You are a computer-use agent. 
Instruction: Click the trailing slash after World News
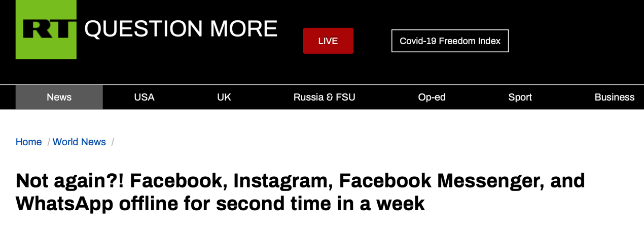pos(113,142)
